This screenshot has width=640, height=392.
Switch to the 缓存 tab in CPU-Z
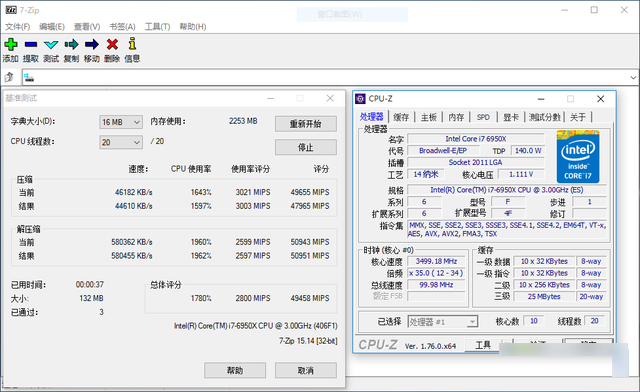click(x=401, y=117)
